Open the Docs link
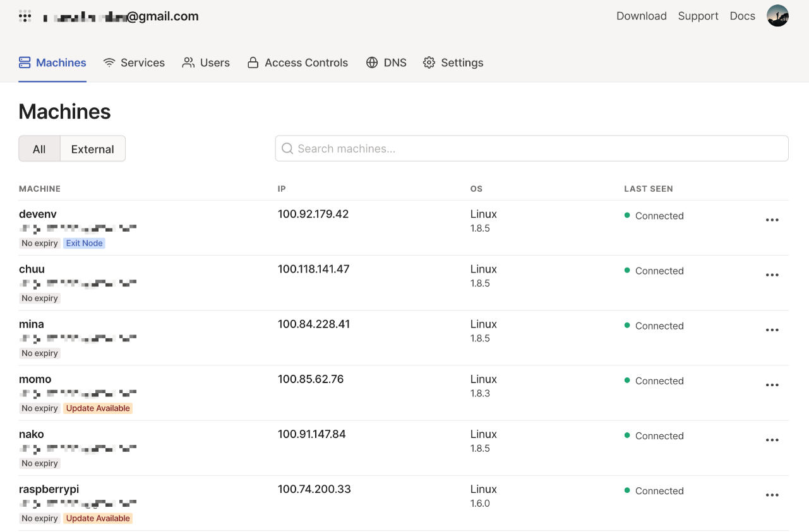Screen dimensions: 809x532 (x=743, y=16)
